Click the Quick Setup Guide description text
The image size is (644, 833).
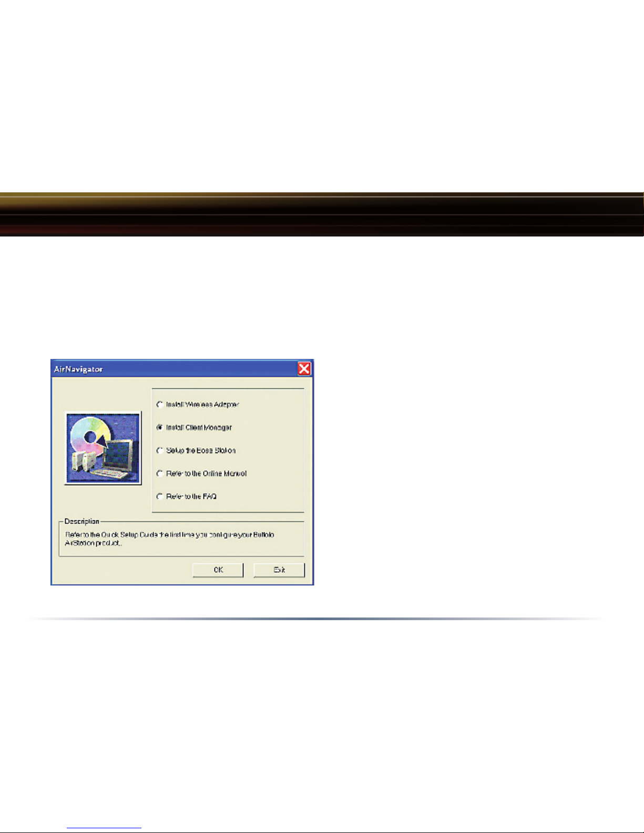tap(170, 539)
